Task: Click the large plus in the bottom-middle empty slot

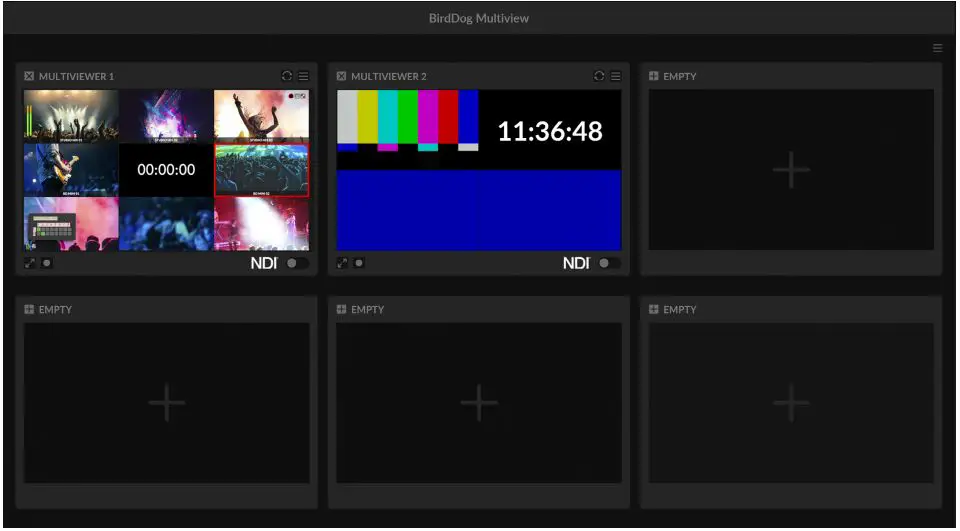Action: click(x=479, y=403)
